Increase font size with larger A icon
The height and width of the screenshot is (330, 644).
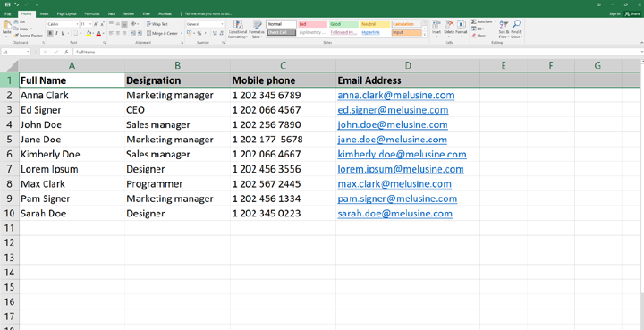pyautogui.click(x=96, y=24)
